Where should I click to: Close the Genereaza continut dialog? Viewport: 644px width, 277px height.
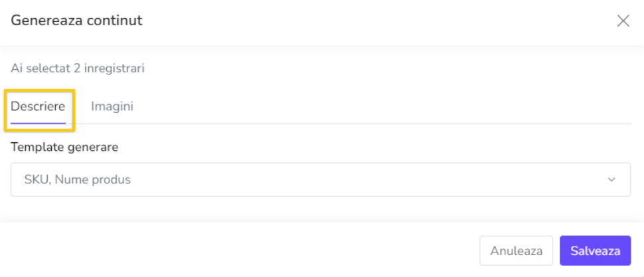pyautogui.click(x=623, y=21)
